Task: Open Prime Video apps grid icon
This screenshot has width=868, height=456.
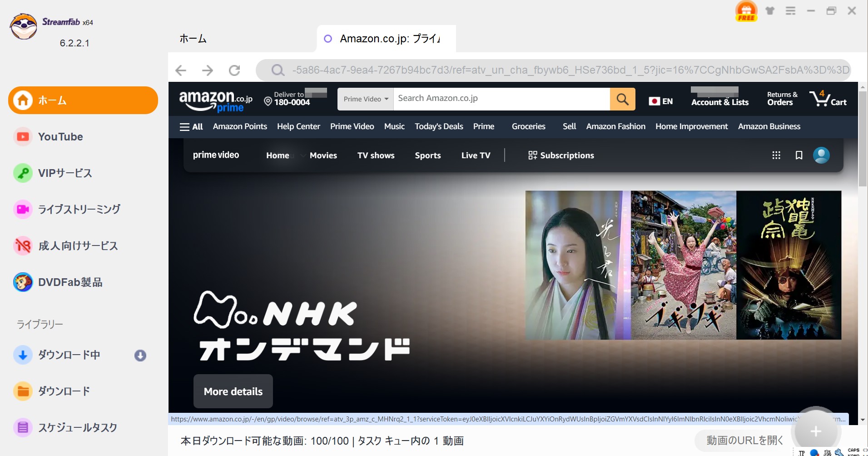Action: point(776,155)
